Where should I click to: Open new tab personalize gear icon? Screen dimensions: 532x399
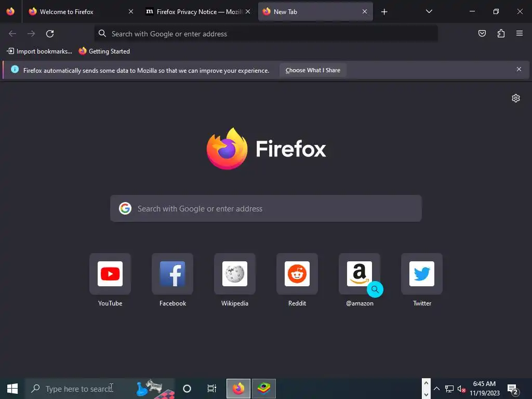point(516,98)
